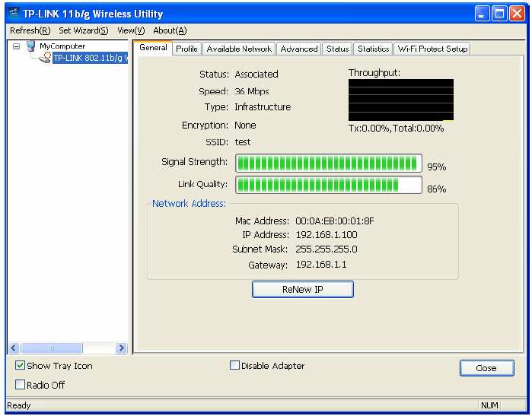
Task: Go to the Advanced tab
Action: pos(299,49)
